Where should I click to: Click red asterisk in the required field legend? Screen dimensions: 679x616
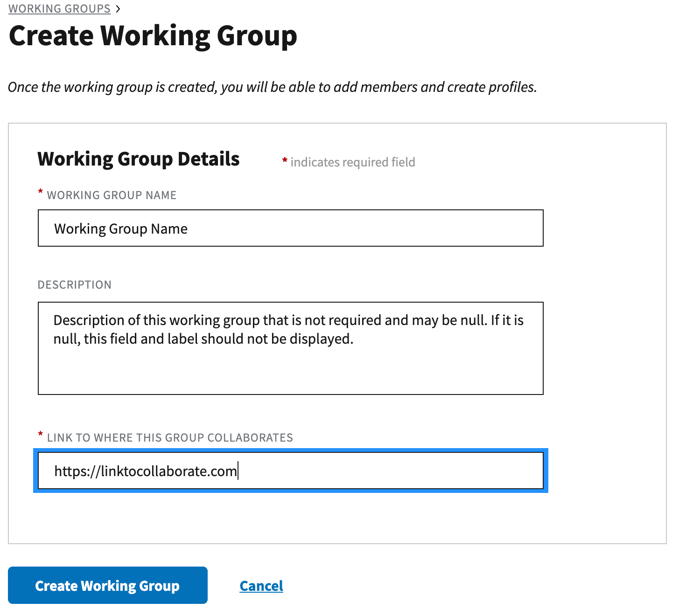(285, 160)
